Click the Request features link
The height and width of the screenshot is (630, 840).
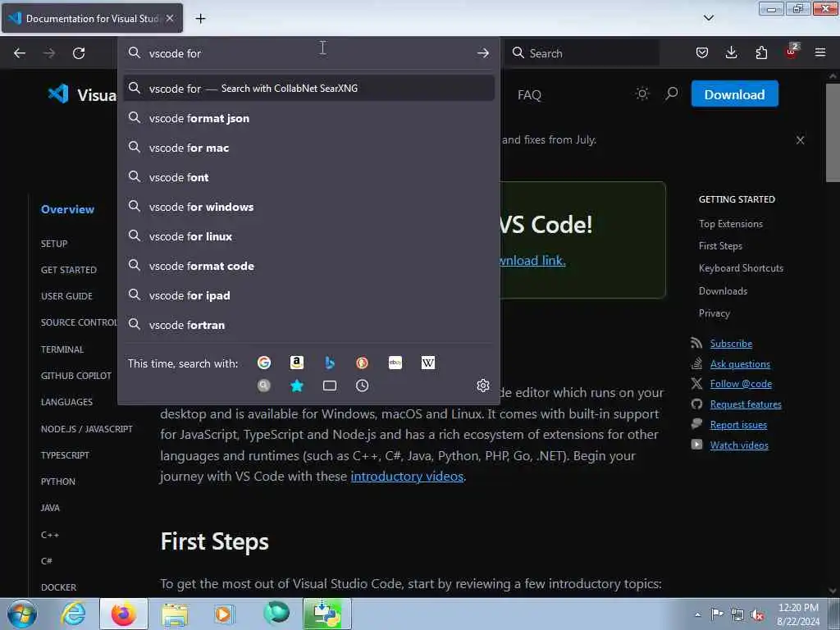click(x=746, y=404)
